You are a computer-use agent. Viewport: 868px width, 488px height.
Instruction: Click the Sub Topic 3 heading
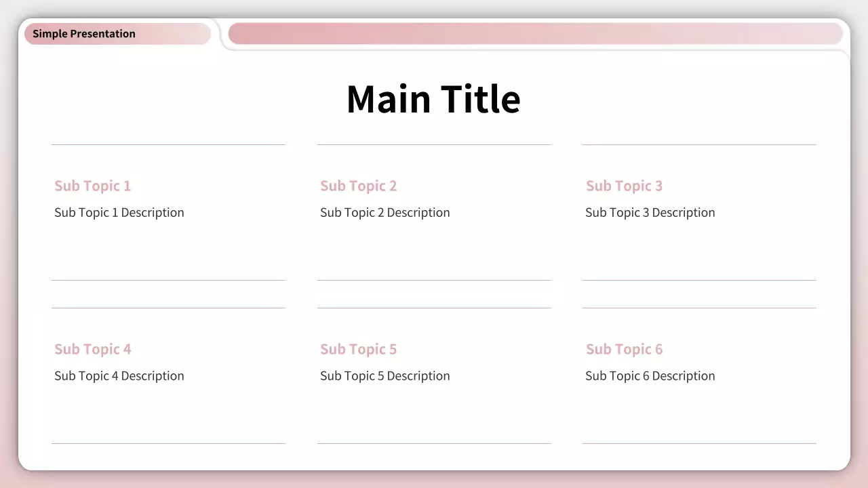coord(624,186)
